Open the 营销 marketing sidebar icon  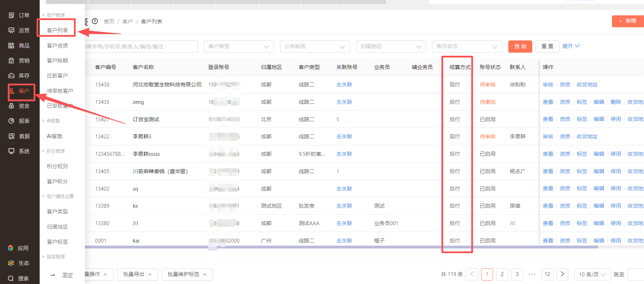click(x=11, y=61)
